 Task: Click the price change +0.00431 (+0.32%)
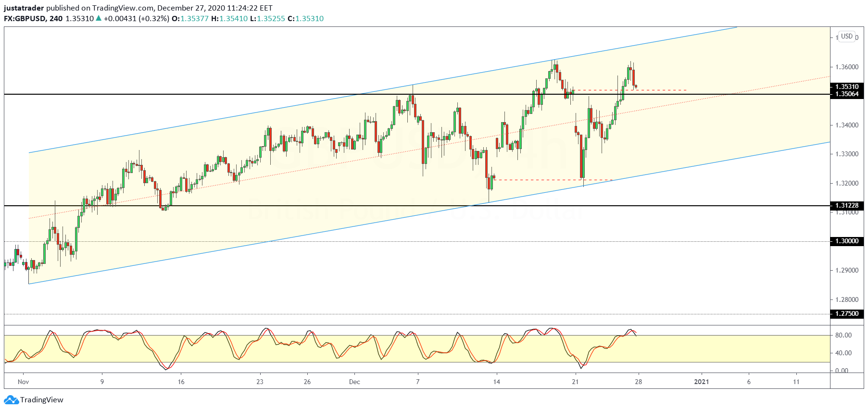coord(136,19)
